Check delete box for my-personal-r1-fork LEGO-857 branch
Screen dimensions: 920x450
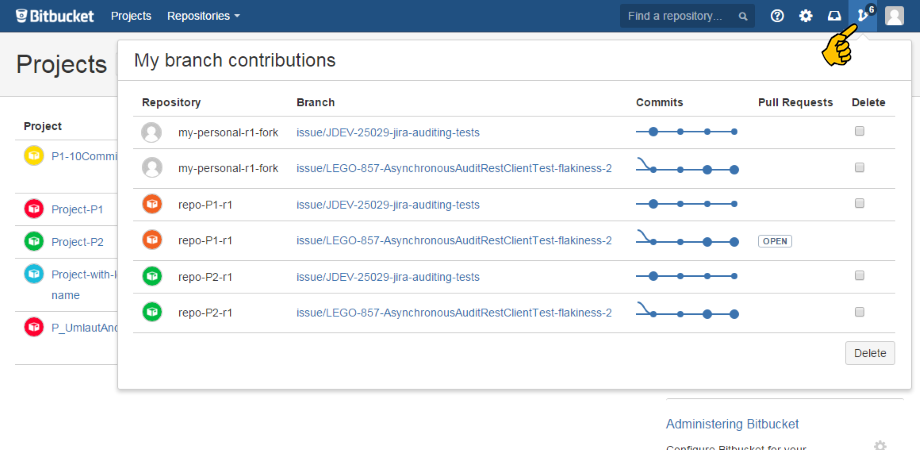tap(860, 168)
